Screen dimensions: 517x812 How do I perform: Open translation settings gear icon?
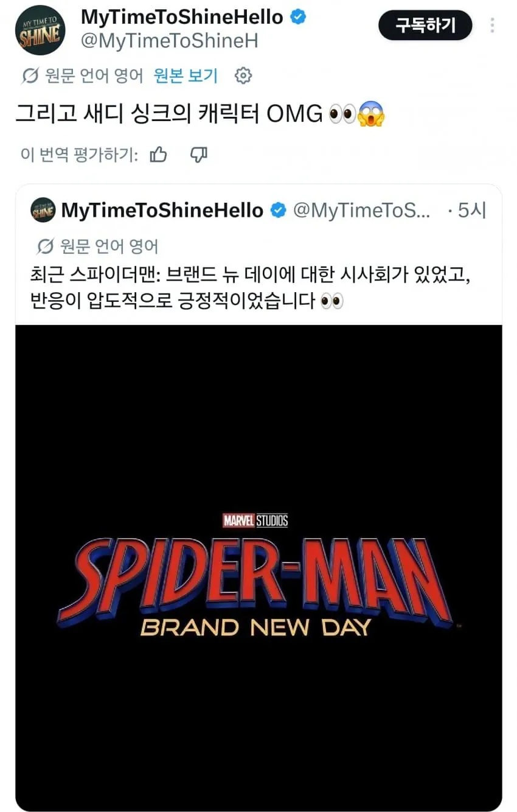pyautogui.click(x=243, y=76)
